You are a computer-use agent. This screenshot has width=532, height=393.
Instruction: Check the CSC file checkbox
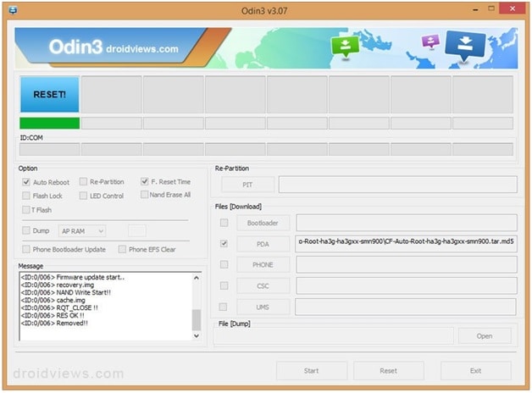point(224,285)
